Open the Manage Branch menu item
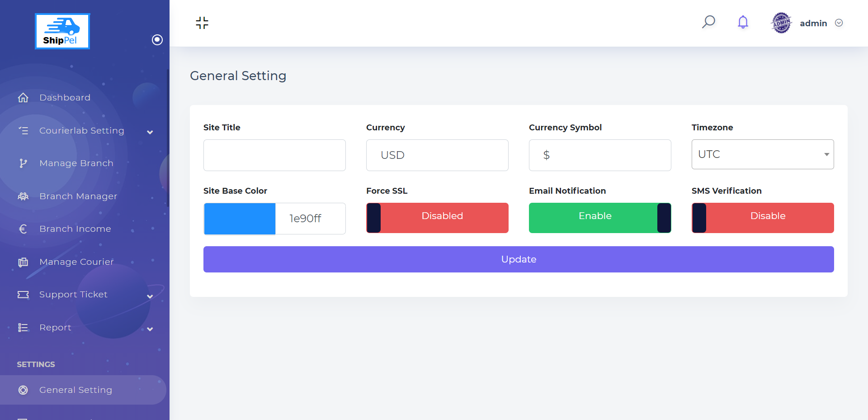The image size is (868, 420). pyautogui.click(x=76, y=163)
